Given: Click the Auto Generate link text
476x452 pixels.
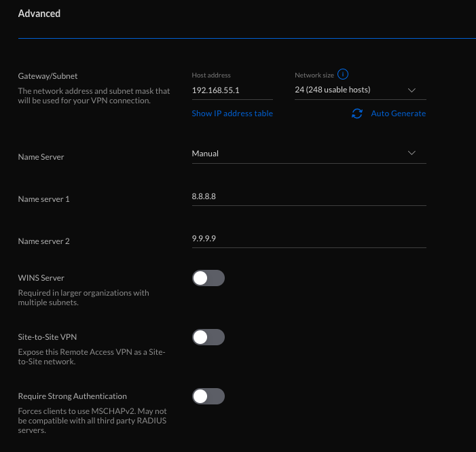Looking at the screenshot, I should [399, 114].
